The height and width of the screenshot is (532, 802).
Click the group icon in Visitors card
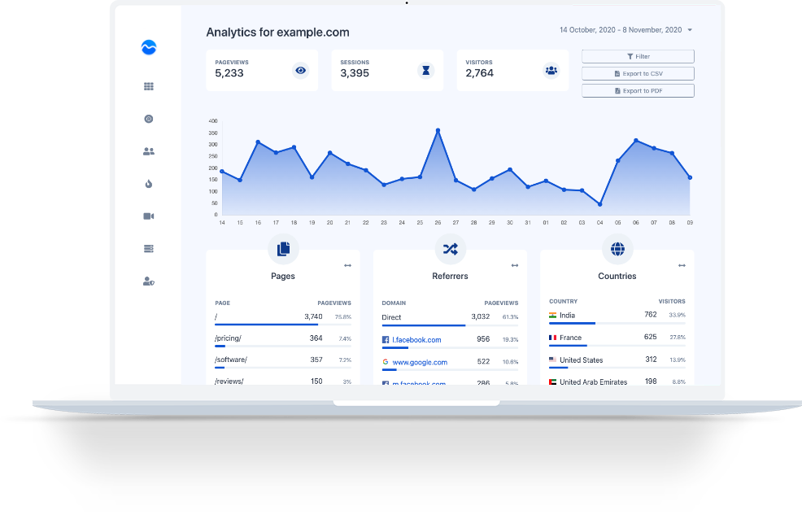(x=551, y=71)
